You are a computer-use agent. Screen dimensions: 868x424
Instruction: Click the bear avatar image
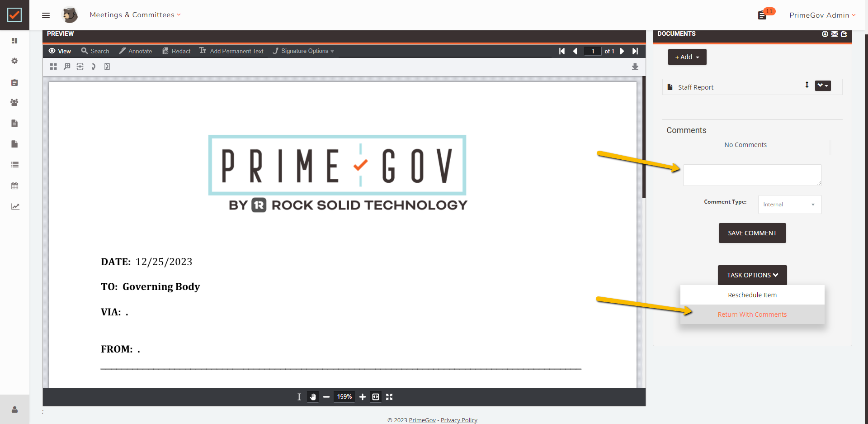coord(70,15)
